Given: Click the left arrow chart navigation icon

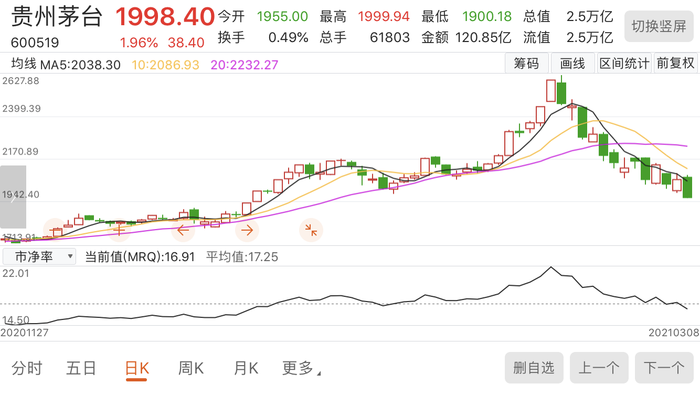Looking at the screenshot, I should click(x=183, y=230).
